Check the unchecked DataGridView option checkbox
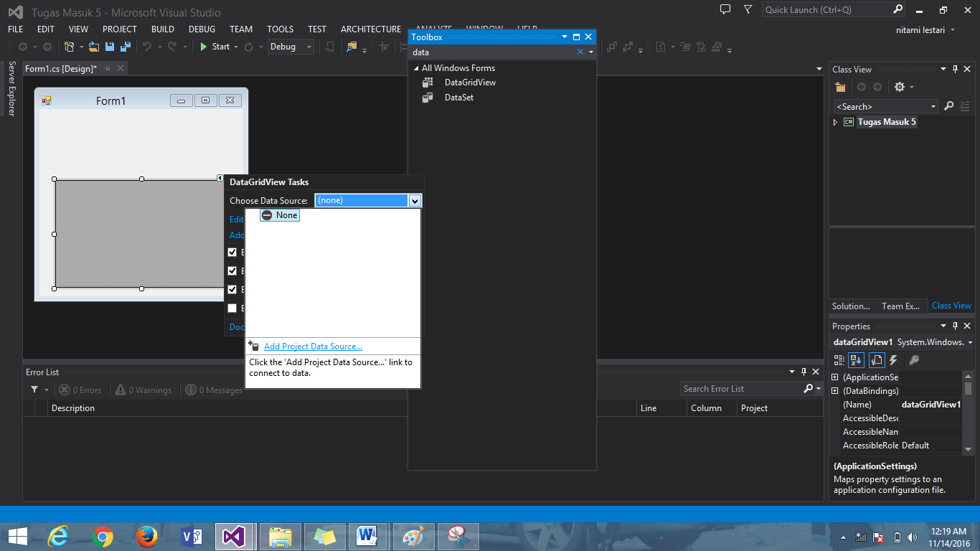980x551 pixels. tap(233, 308)
